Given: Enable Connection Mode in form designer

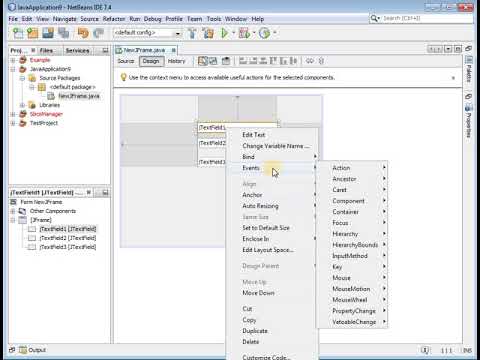Looking at the screenshot, I should pyautogui.click(x=213, y=61).
